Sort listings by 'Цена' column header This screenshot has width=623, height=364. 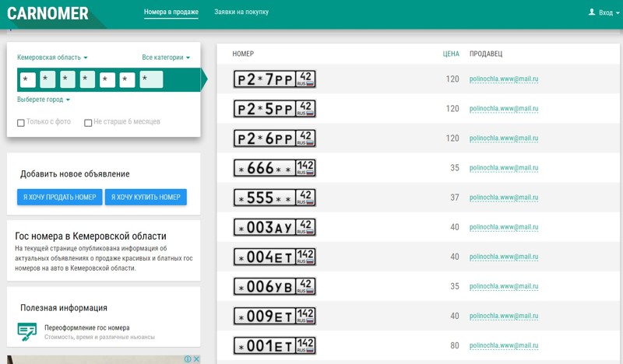(x=451, y=54)
